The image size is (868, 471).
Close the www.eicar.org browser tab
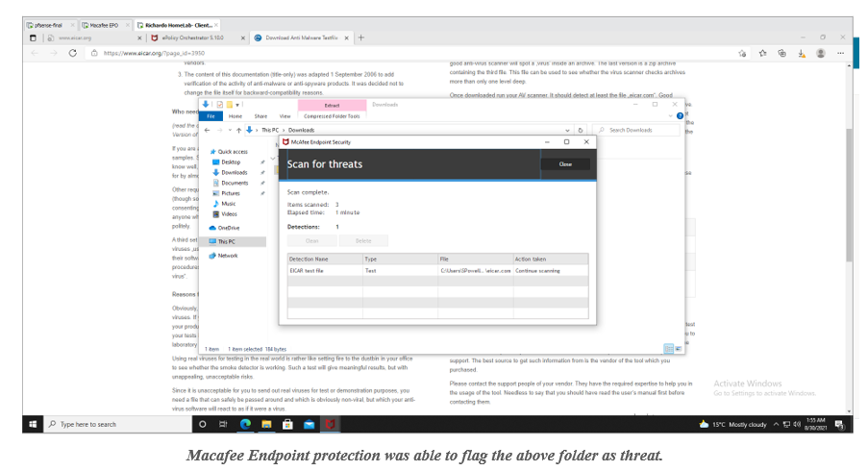pyautogui.click(x=139, y=38)
